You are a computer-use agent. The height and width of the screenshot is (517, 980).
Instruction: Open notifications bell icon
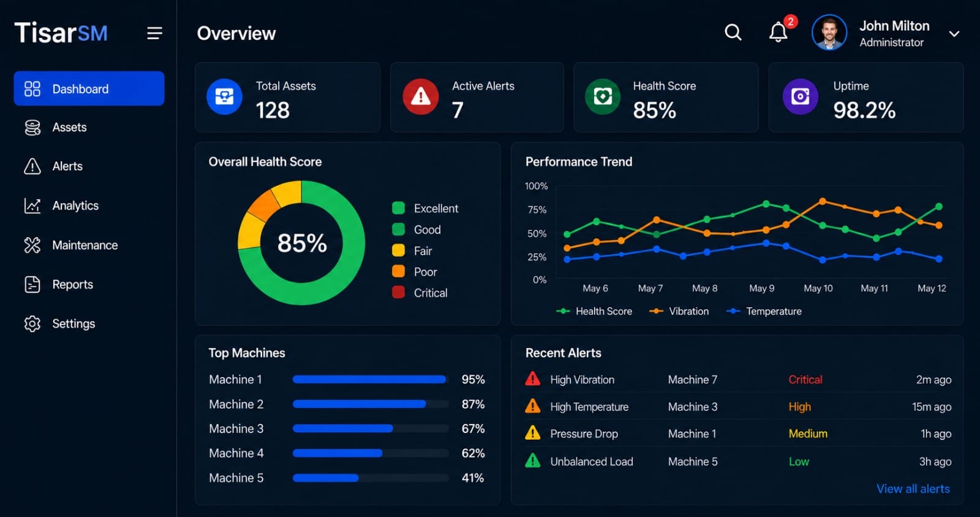(x=778, y=32)
